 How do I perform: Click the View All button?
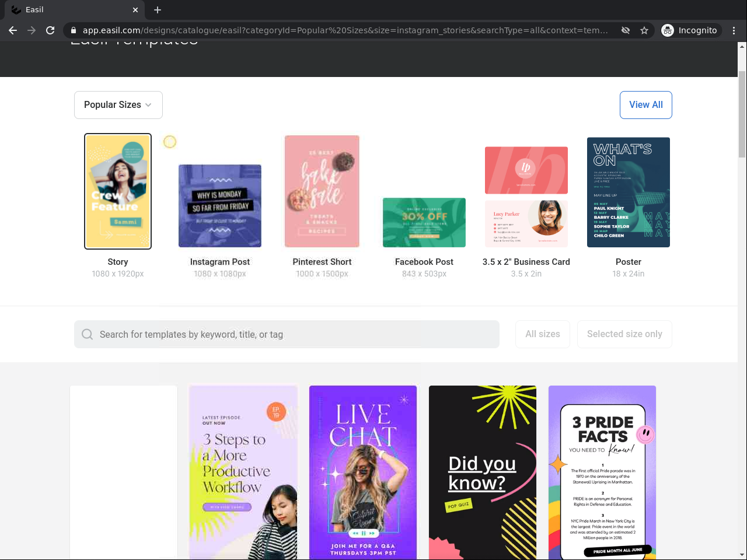pos(646,105)
